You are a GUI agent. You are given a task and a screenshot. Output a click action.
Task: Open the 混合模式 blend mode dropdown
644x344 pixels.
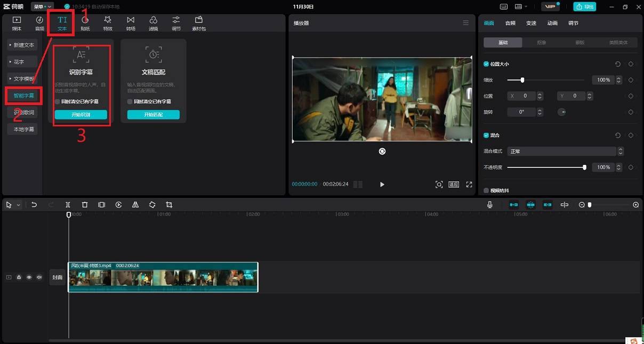(565, 151)
